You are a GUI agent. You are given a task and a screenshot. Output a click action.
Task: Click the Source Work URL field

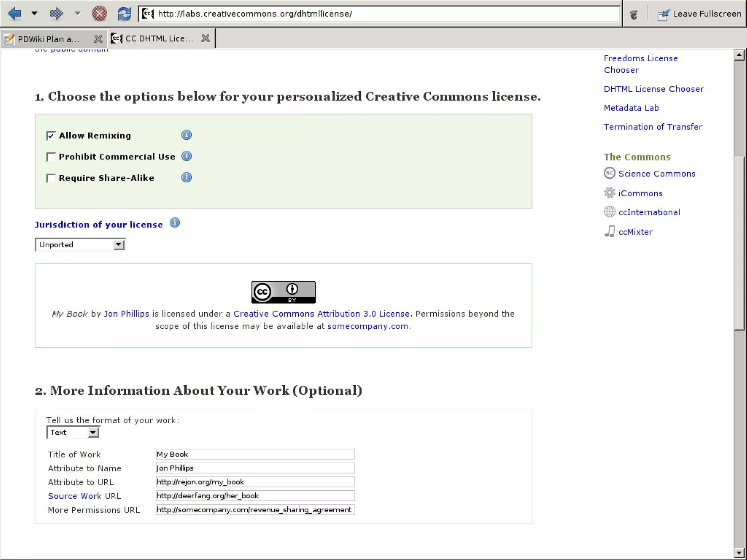(255, 496)
